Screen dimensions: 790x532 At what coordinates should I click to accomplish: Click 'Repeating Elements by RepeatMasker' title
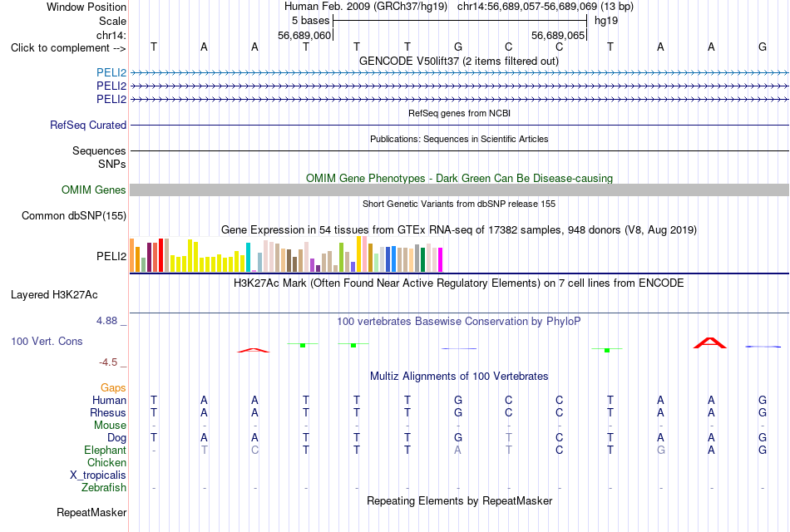pyautogui.click(x=459, y=500)
